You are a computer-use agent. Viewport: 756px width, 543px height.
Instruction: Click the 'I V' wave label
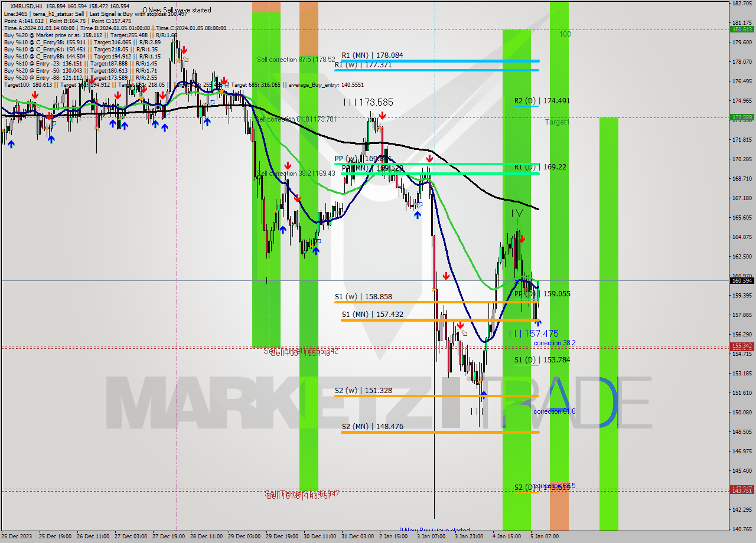517,212
